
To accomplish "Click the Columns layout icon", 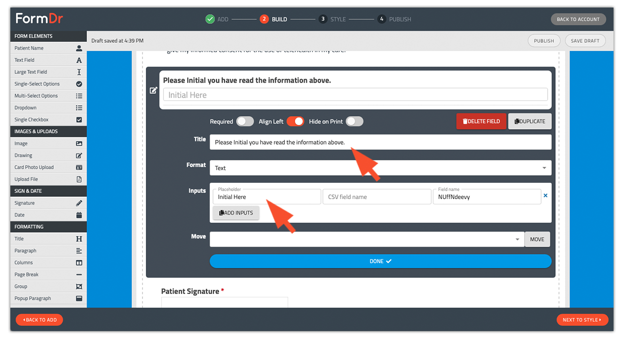I will click(x=79, y=263).
